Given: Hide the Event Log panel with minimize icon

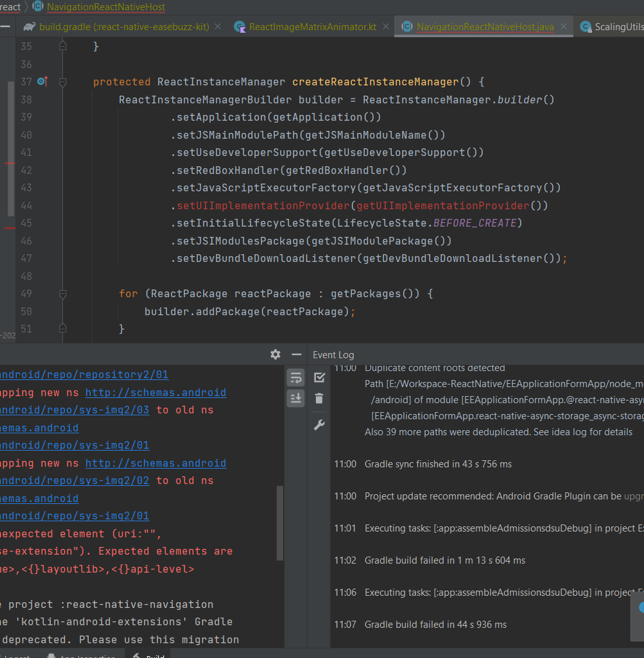Looking at the screenshot, I should coord(296,354).
